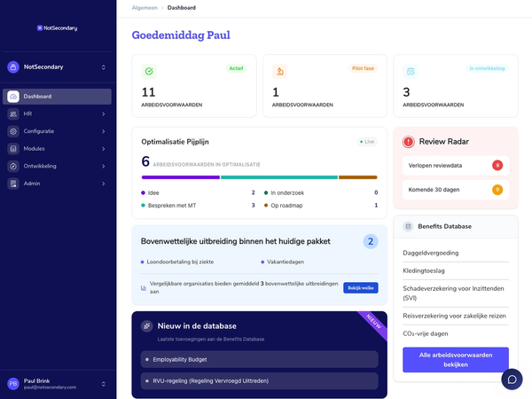Open Reisverzekering voor zakelijke reizen
Viewport: 532px width, 399px height.
click(x=456, y=316)
